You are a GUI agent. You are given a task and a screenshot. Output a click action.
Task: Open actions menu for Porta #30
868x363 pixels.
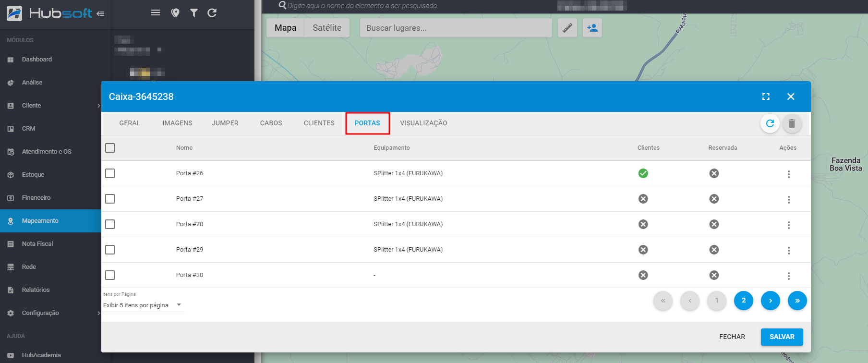[789, 276]
